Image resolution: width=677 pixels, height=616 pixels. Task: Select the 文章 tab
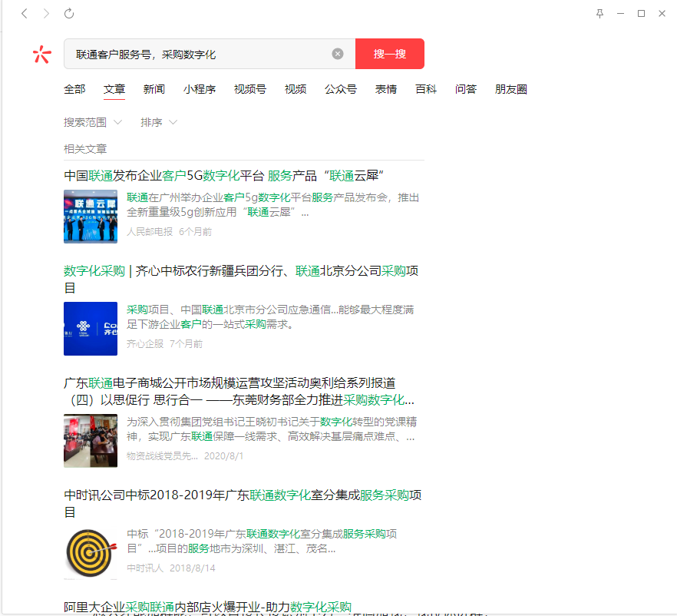tap(114, 89)
